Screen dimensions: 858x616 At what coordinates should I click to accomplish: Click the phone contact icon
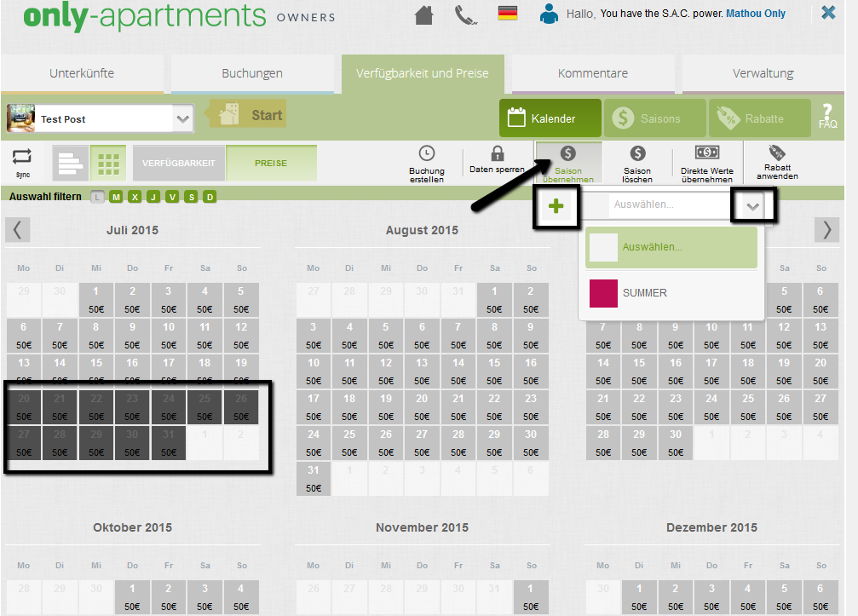tap(466, 14)
